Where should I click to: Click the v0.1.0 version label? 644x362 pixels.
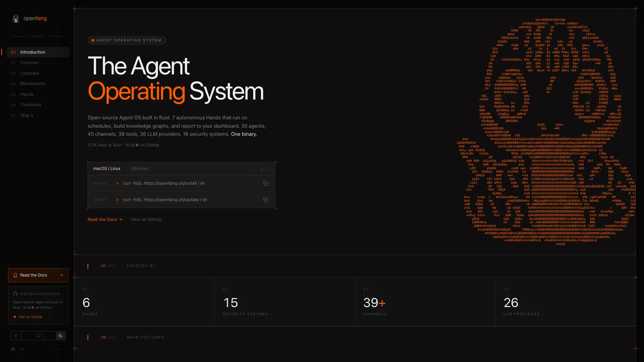pyautogui.click(x=60, y=350)
